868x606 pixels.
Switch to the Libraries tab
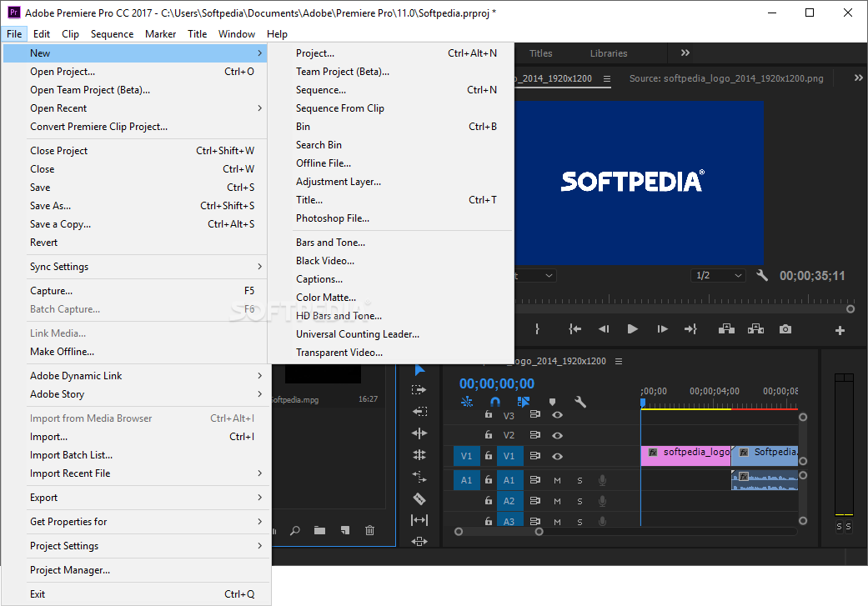click(x=609, y=53)
